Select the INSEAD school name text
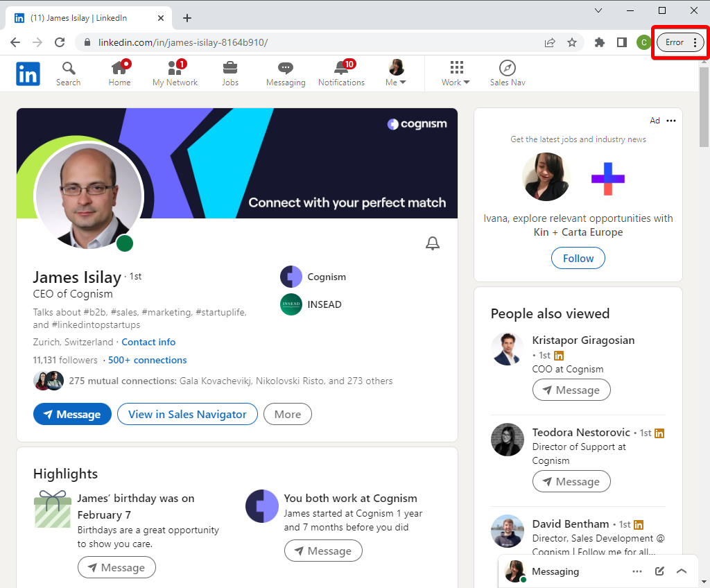This screenshot has height=588, width=710. (x=324, y=304)
